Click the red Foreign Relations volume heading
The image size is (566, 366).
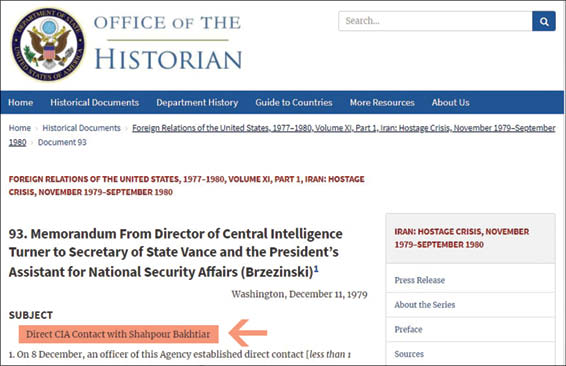coord(187,186)
